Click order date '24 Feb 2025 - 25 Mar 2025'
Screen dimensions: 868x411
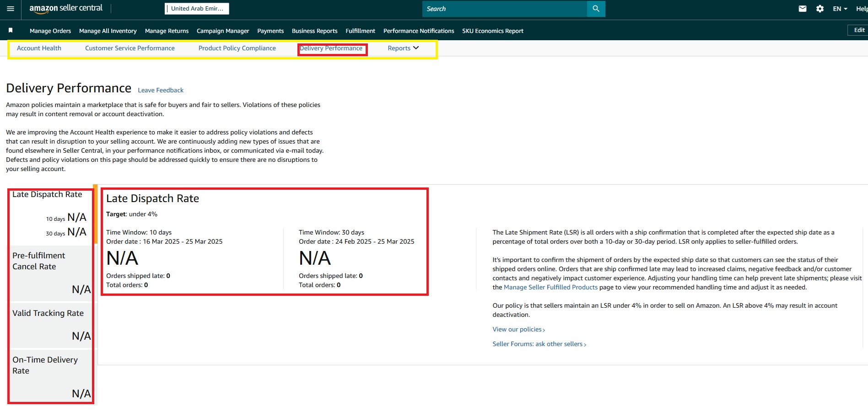375,241
